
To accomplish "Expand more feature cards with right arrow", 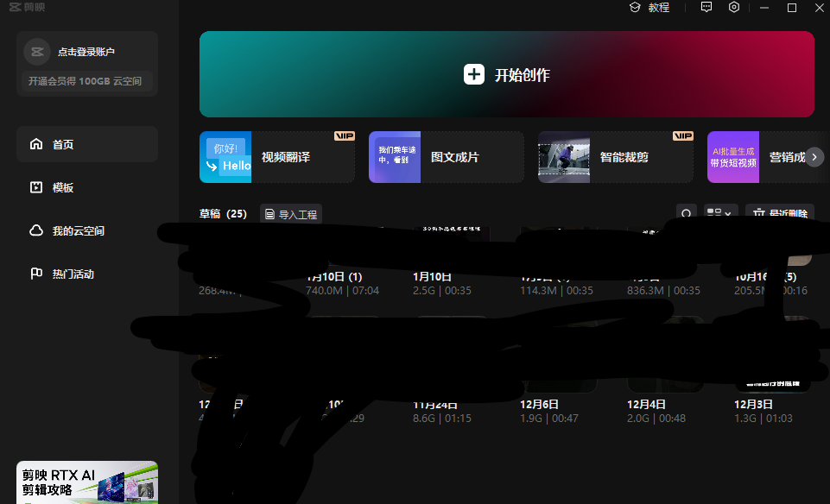I will click(814, 157).
